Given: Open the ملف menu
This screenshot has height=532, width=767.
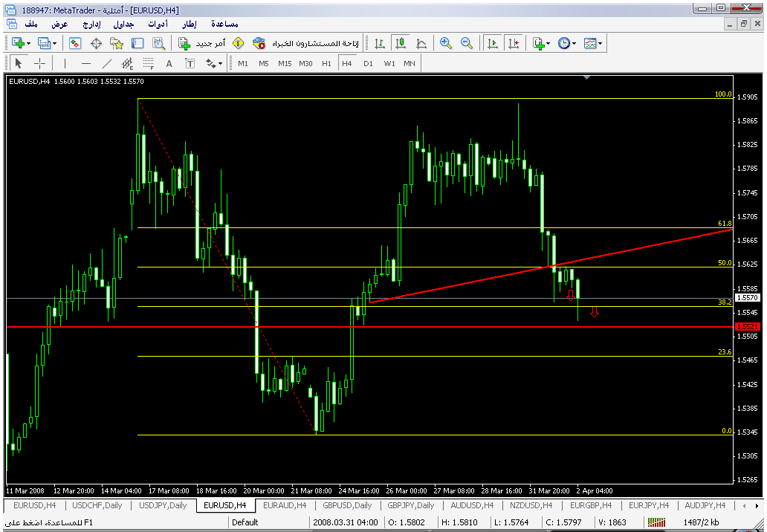Looking at the screenshot, I should (x=31, y=25).
